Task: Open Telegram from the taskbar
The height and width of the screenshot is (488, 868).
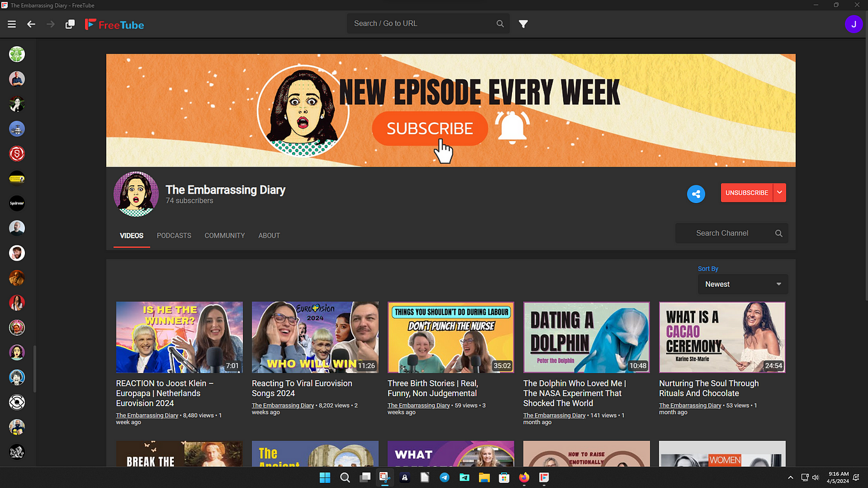Action: click(444, 477)
